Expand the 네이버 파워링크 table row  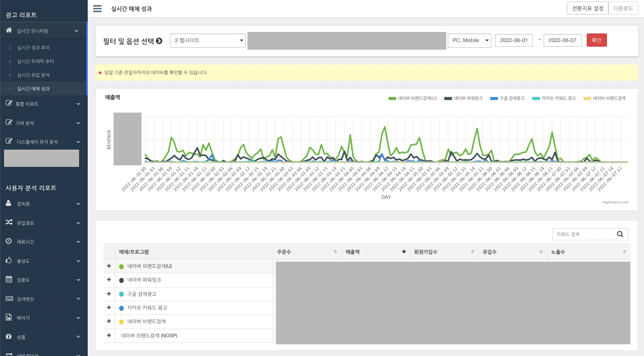[109, 280]
